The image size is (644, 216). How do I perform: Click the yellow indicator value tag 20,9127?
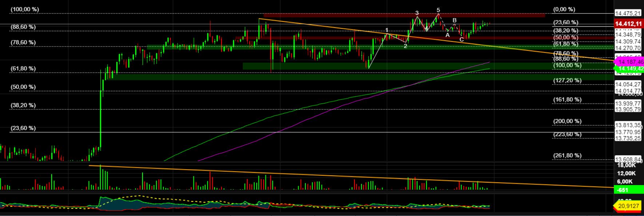tap(628, 206)
